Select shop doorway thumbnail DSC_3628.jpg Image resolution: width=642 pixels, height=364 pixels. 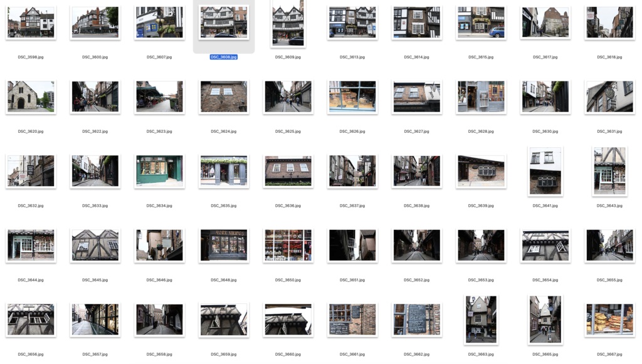pos(481,97)
